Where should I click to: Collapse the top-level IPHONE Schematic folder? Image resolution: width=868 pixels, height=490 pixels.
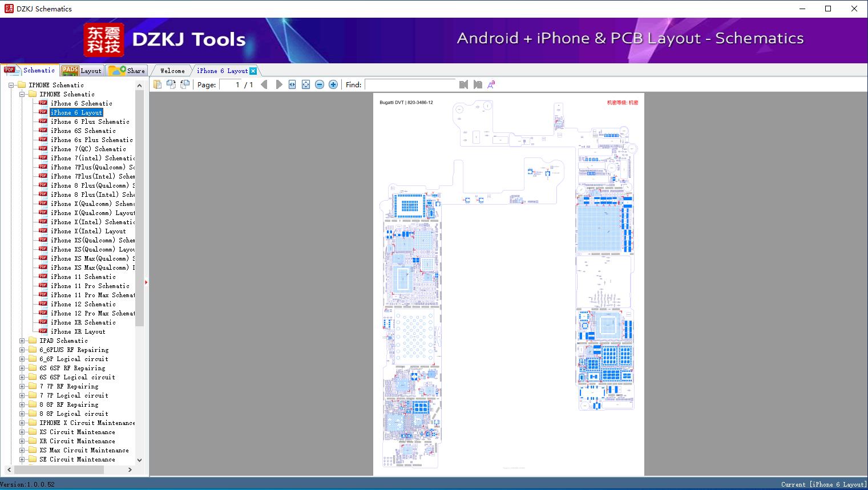(x=11, y=85)
